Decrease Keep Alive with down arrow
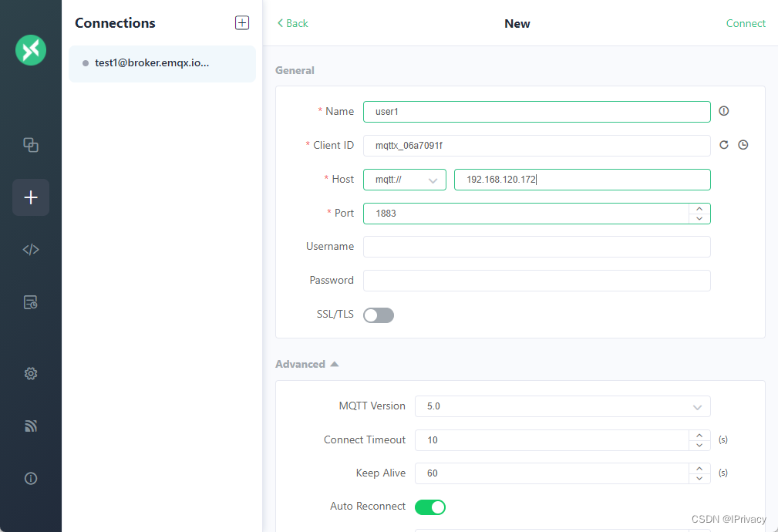The width and height of the screenshot is (778, 532). (699, 478)
